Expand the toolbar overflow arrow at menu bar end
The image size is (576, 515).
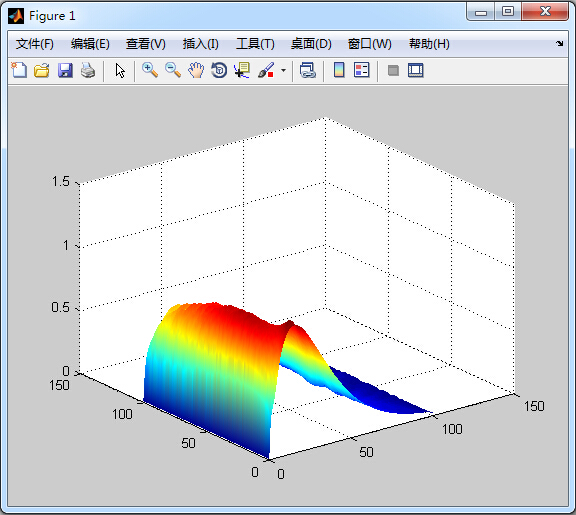559,44
